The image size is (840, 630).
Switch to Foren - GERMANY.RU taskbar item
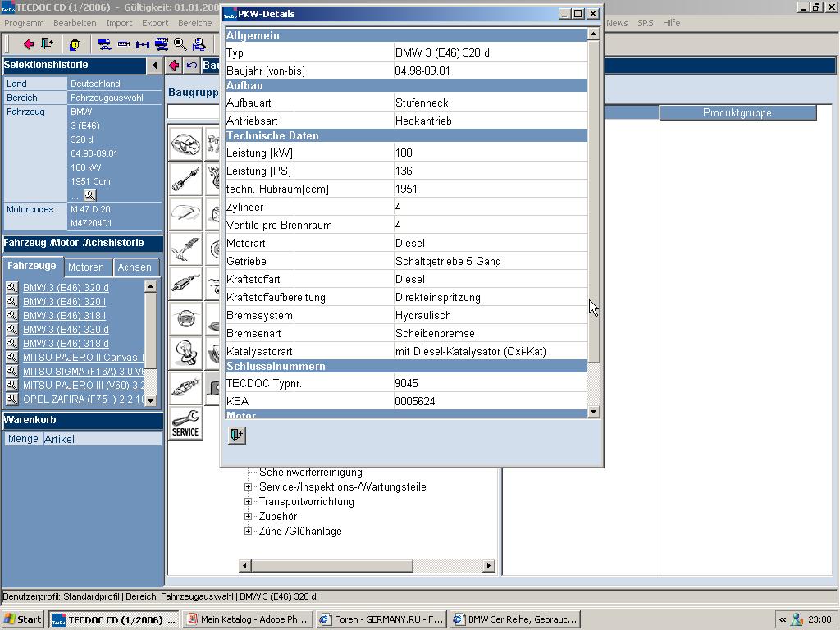pos(381,619)
